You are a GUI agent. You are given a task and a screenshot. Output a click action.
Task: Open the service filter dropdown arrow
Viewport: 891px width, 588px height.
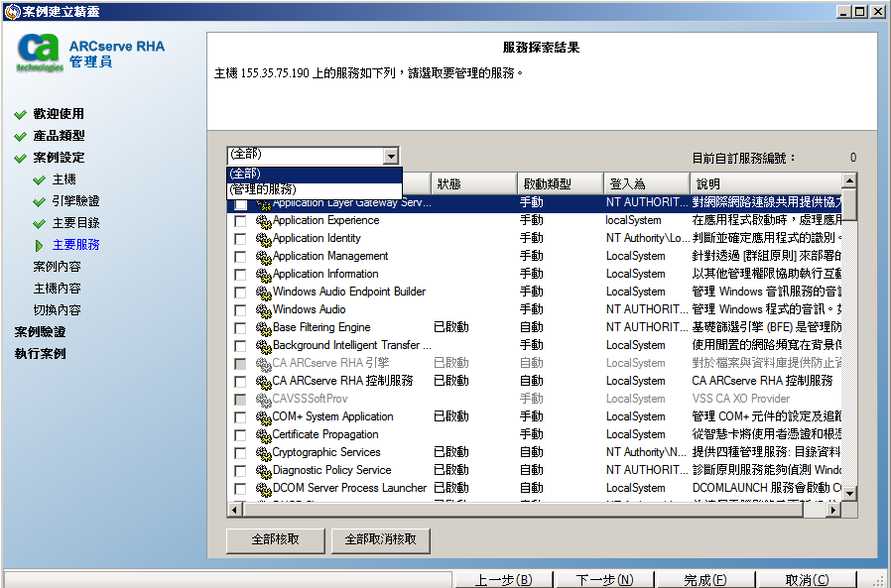(x=390, y=156)
